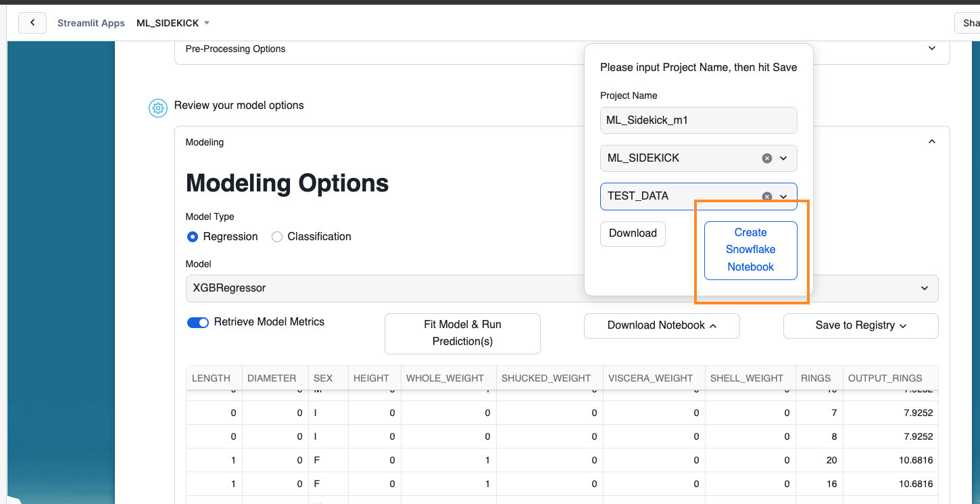Image resolution: width=980 pixels, height=504 pixels.
Task: Toggle the Retrieve Model Metrics switch
Action: tap(198, 323)
